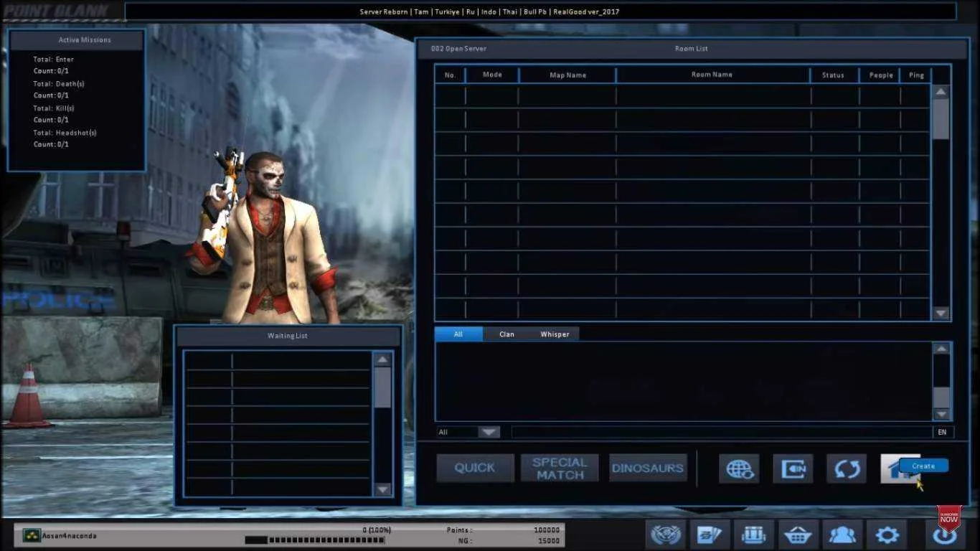
Task: Click the SPECIAL MATCH button
Action: tap(560, 468)
